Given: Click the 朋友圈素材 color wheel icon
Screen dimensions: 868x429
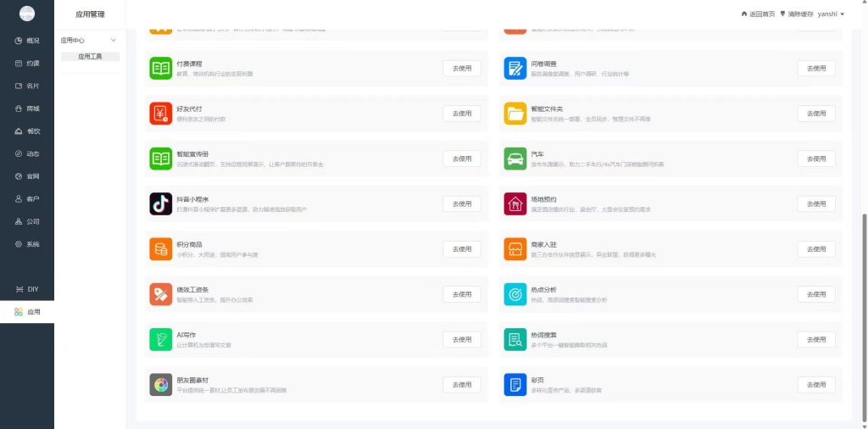Looking at the screenshot, I should pos(160,385).
